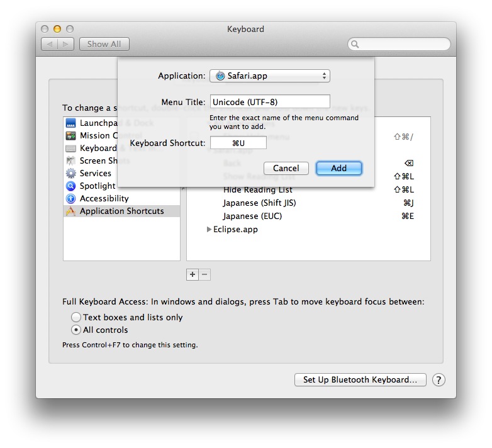Select Accessibility category

[122, 198]
